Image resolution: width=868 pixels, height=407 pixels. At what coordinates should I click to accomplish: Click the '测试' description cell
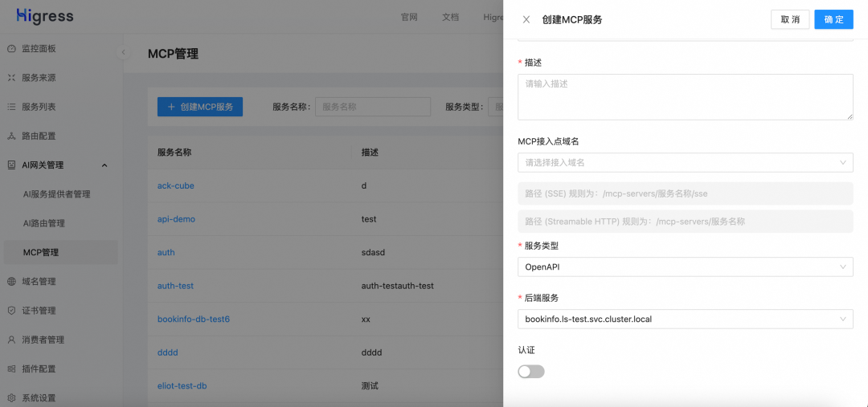[370, 385]
